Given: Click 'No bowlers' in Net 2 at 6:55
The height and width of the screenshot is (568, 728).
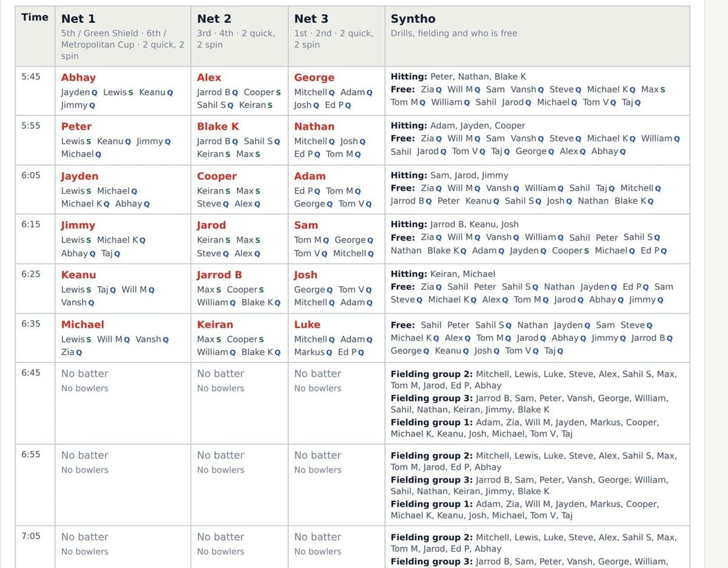Looking at the screenshot, I should tap(221, 470).
